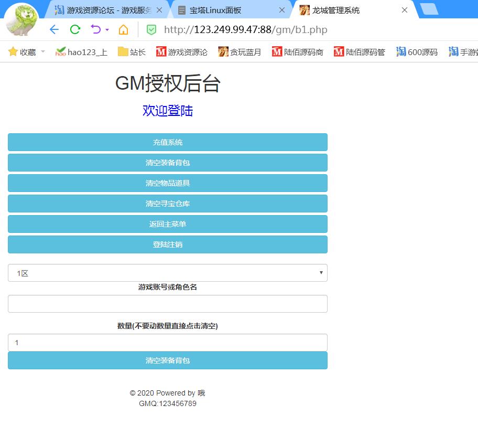Click the 游戏账号或角色名 input field
478x448 pixels.
168,304
